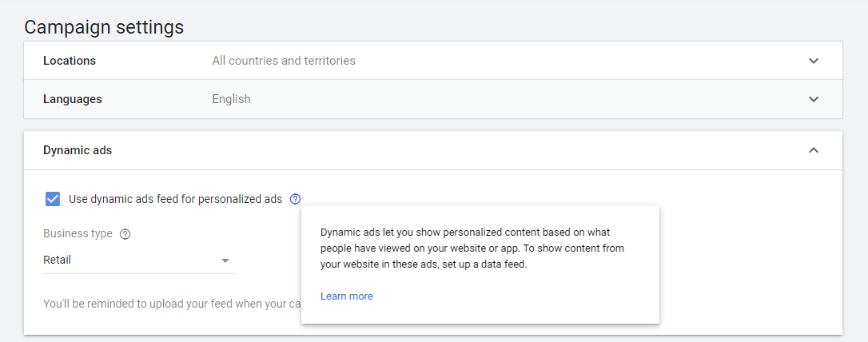The image size is (868, 342).
Task: Click help icon beside personalized ads label
Action: (296, 199)
